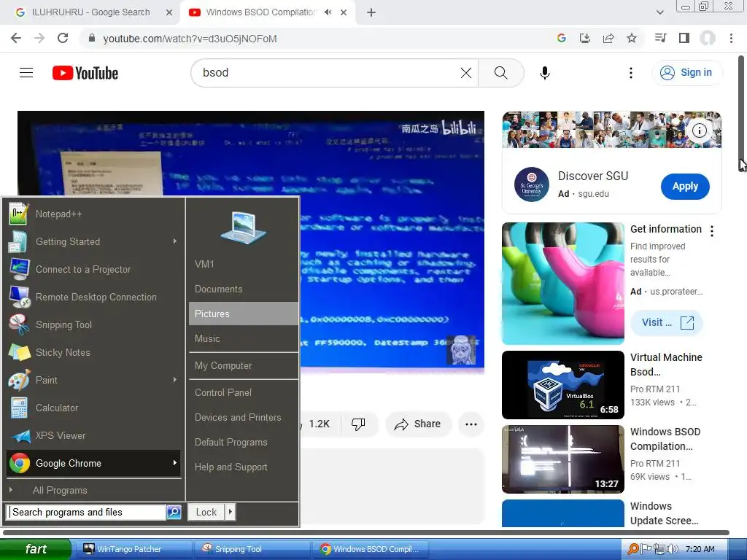This screenshot has height=560, width=747.
Task: Open Chrome three-dot menu
Action: pyautogui.click(x=731, y=38)
